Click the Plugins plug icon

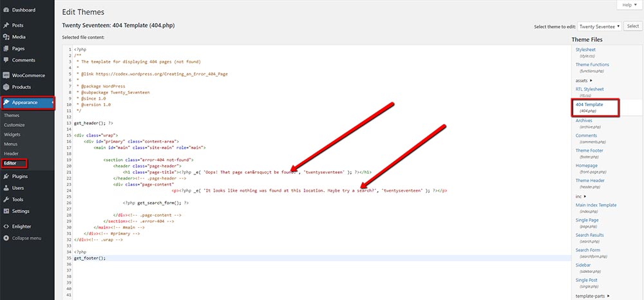pyautogui.click(x=6, y=176)
